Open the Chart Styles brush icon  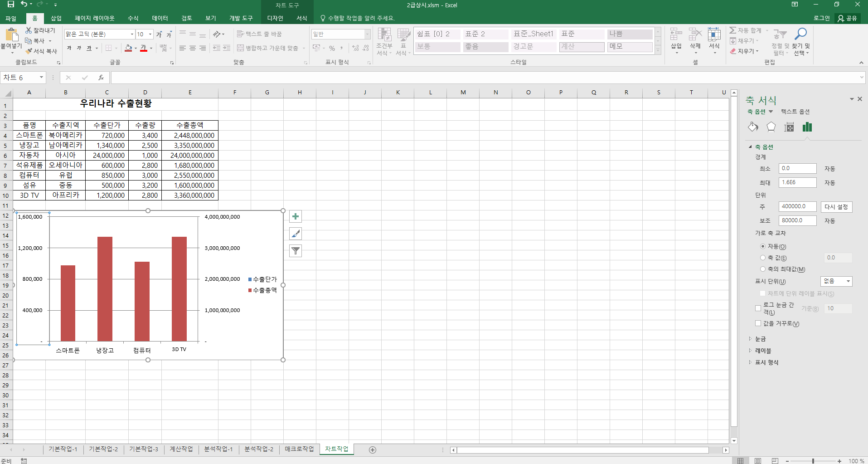(x=296, y=234)
